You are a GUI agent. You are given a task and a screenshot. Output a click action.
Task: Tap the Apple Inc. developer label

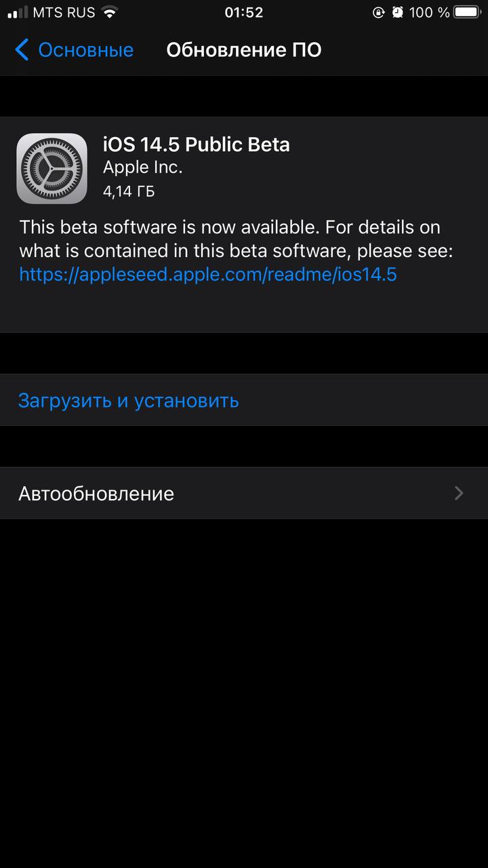pyautogui.click(x=142, y=167)
